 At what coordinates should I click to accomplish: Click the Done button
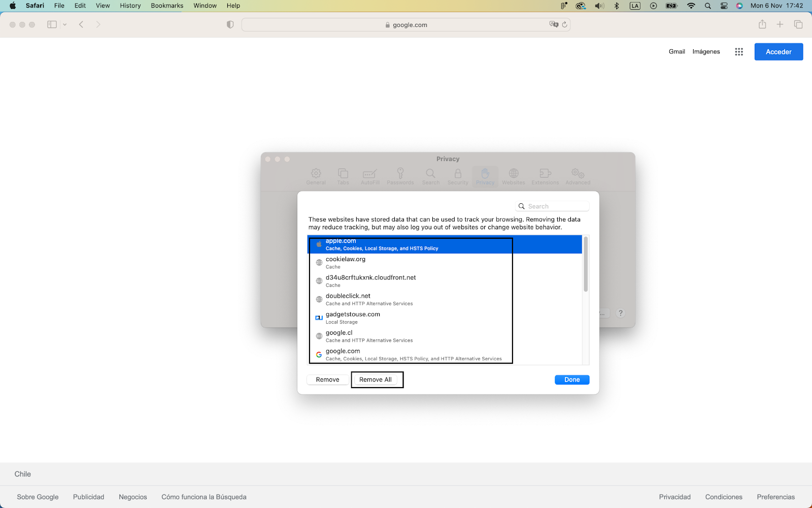572,379
